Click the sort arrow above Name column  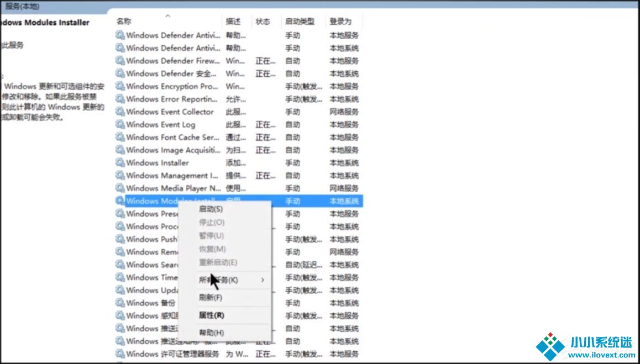tap(168, 16)
